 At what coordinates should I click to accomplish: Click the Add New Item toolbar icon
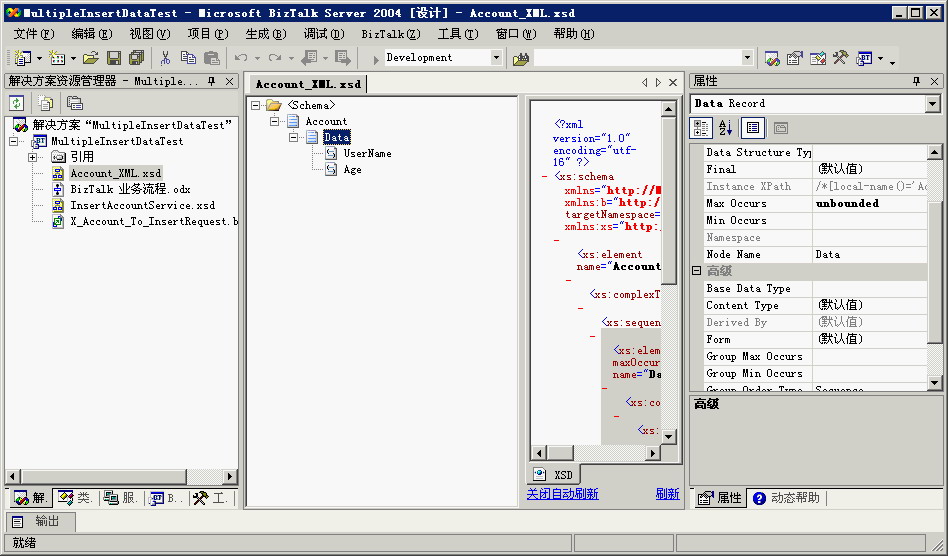[57, 58]
